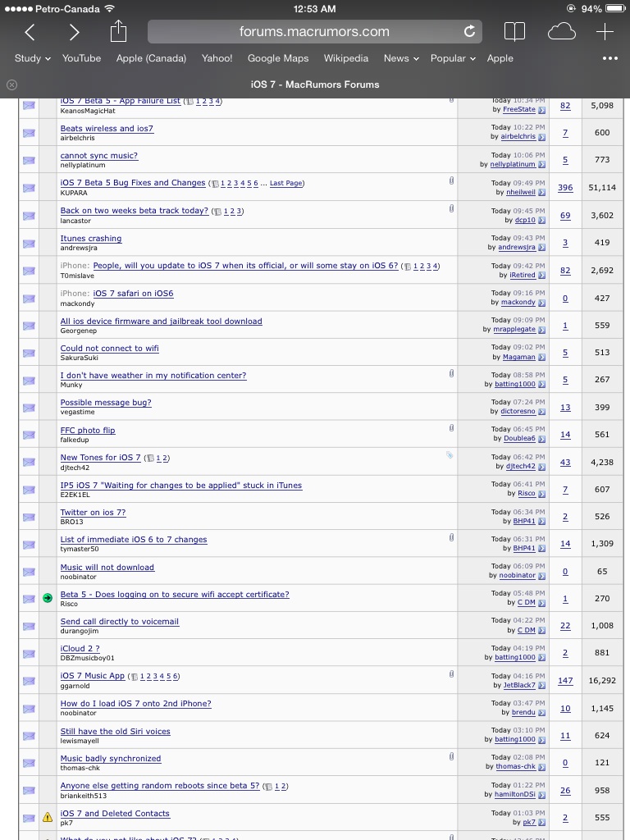Expand the News favorites folder
The height and width of the screenshot is (840, 630).
click(401, 58)
